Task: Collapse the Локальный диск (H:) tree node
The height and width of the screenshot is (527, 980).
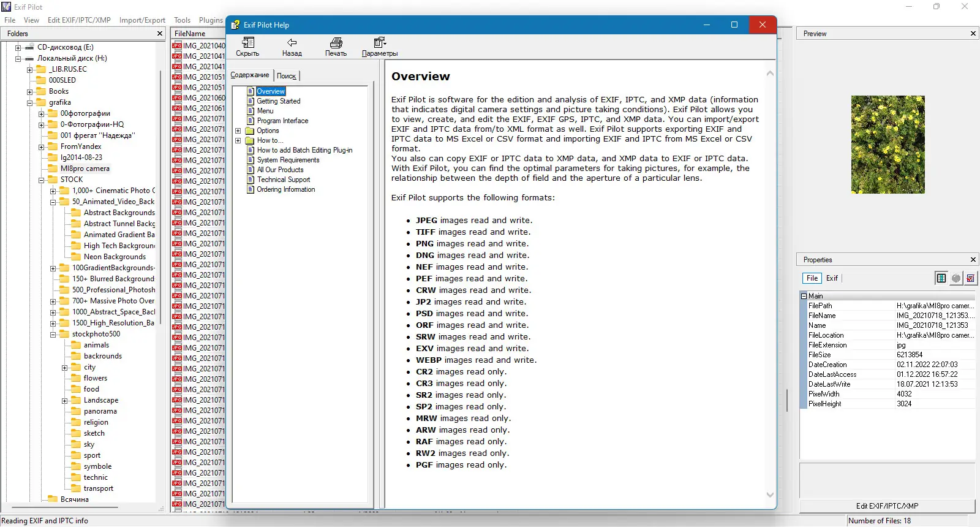Action: pyautogui.click(x=18, y=59)
